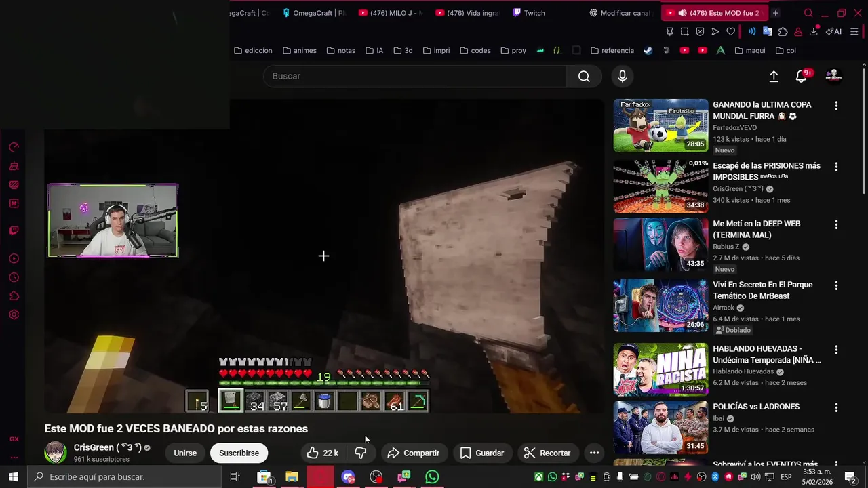This screenshot has height=488, width=868.
Task: Open the CrisGreen channel avatar
Action: (x=56, y=453)
